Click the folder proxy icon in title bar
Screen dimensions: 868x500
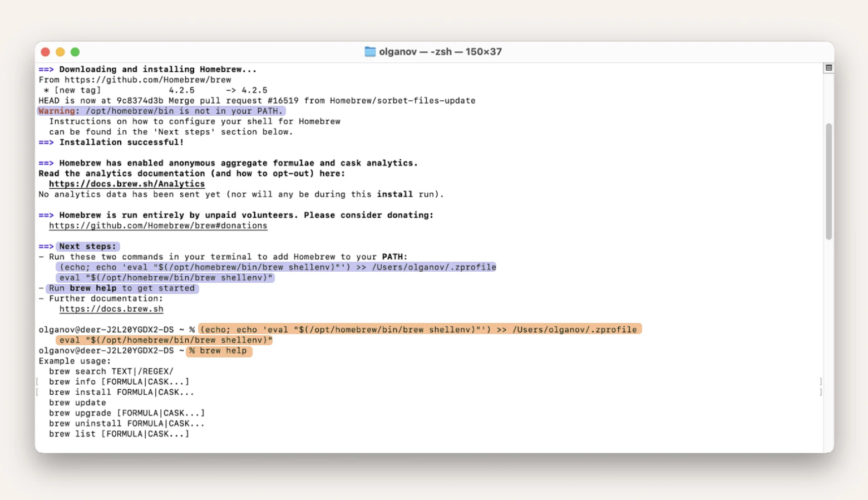pyautogui.click(x=369, y=51)
